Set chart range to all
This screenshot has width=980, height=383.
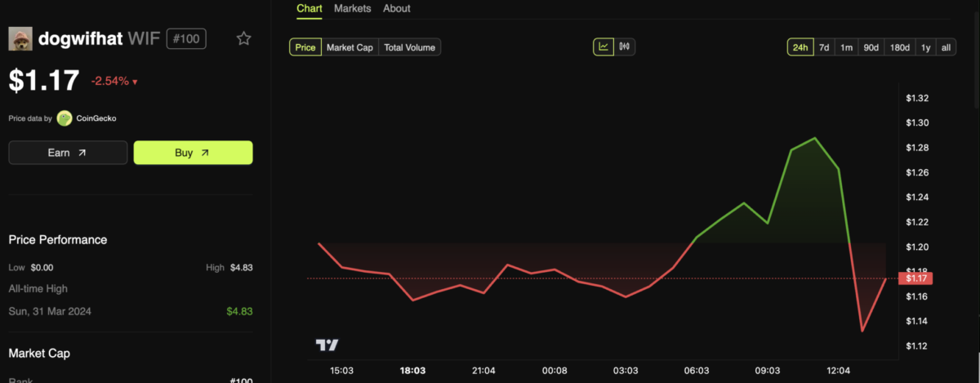946,47
